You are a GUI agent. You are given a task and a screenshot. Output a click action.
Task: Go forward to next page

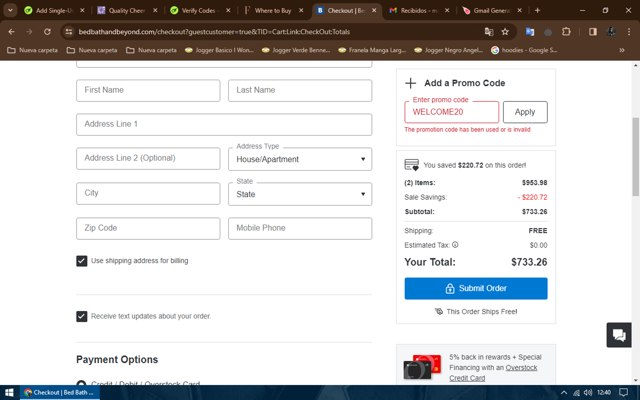point(29,32)
